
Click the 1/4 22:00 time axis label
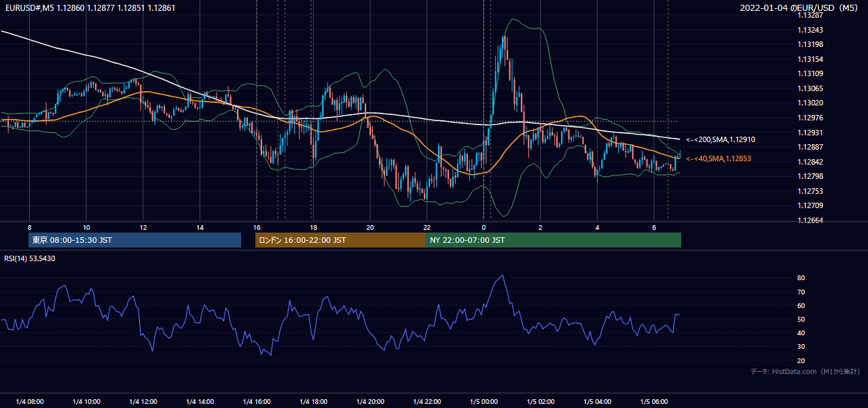click(x=427, y=401)
